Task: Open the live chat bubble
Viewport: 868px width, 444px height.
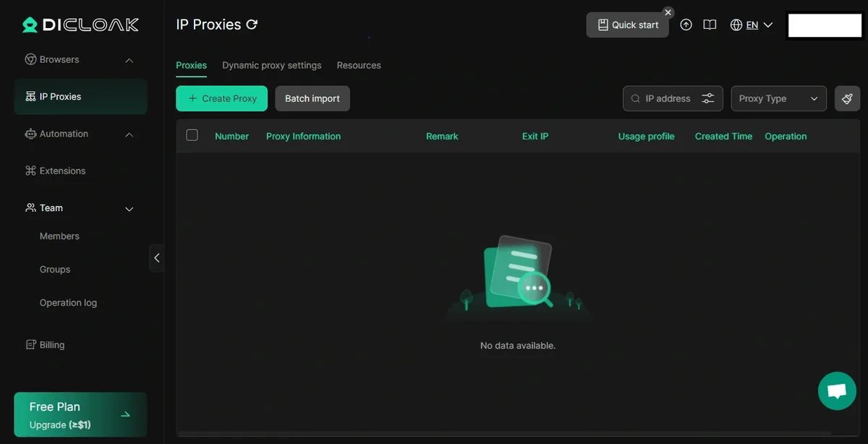Action: pyautogui.click(x=837, y=391)
